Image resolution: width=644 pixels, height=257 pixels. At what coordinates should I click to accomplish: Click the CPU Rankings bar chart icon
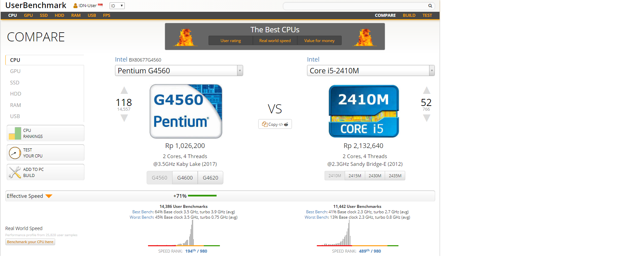click(15, 133)
